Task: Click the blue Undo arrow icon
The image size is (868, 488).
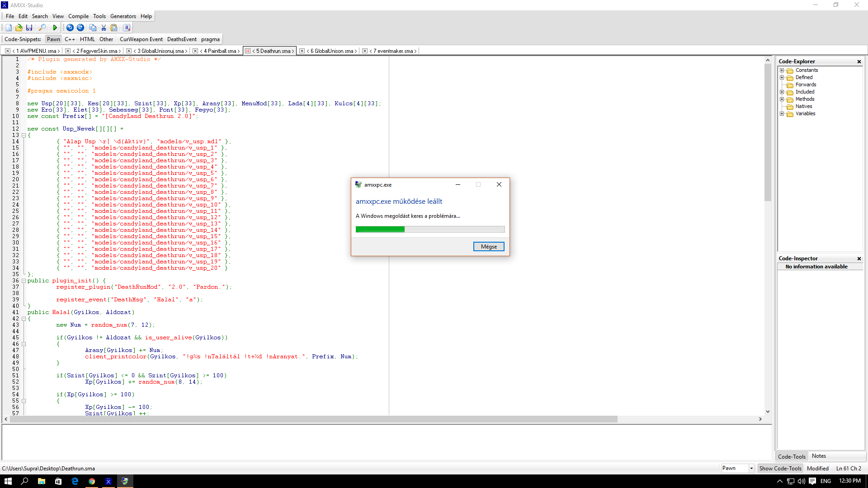Action: click(x=70, y=28)
